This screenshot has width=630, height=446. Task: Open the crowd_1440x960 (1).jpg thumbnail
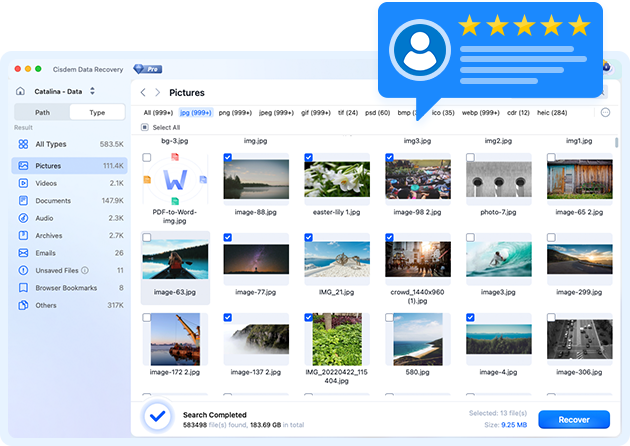tap(418, 259)
